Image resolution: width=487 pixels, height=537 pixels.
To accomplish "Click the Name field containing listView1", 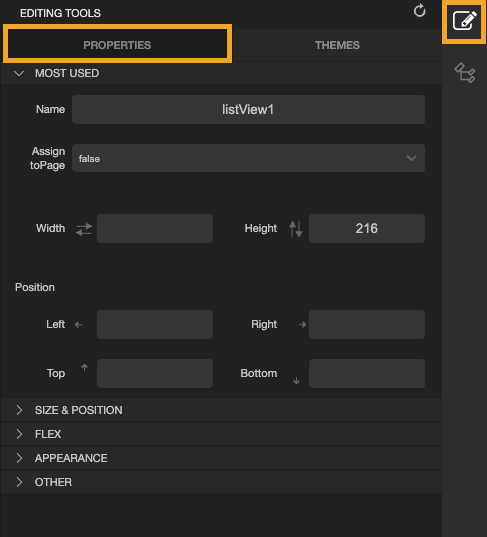I will pyautogui.click(x=248, y=110).
